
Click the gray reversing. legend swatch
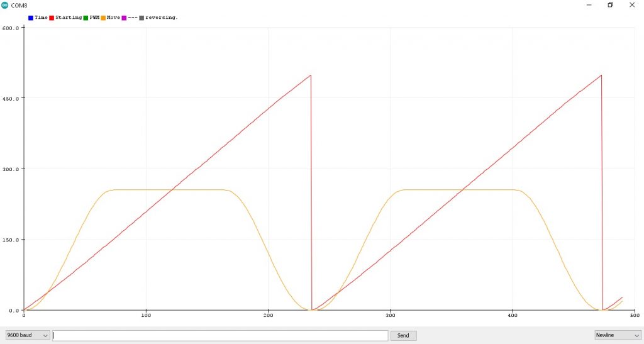point(142,18)
